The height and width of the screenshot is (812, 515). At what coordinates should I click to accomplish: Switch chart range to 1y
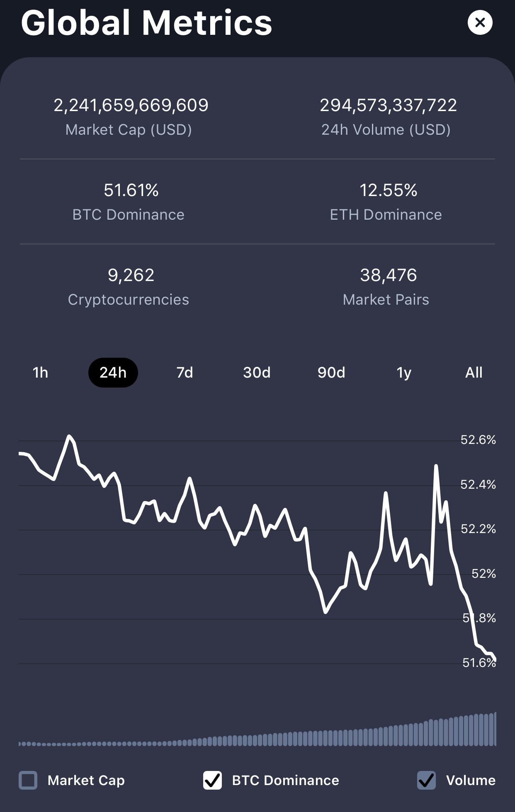click(x=404, y=373)
